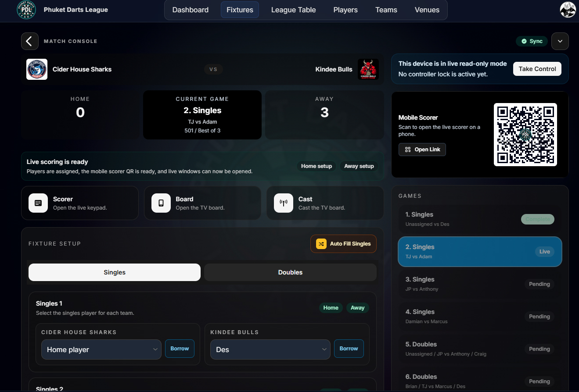Screen dimensions: 579x392
Task: Switch fixture setup to Doubles
Action: tap(290, 272)
